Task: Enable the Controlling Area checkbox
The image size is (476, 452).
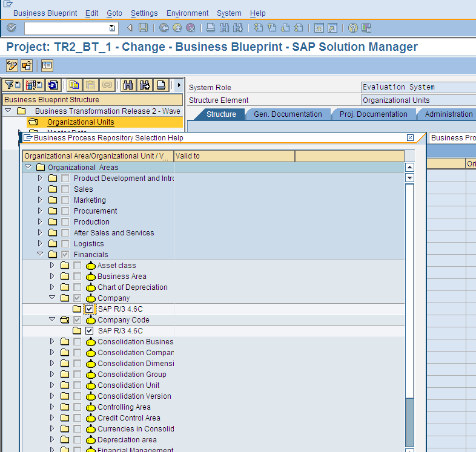Action: (78, 407)
